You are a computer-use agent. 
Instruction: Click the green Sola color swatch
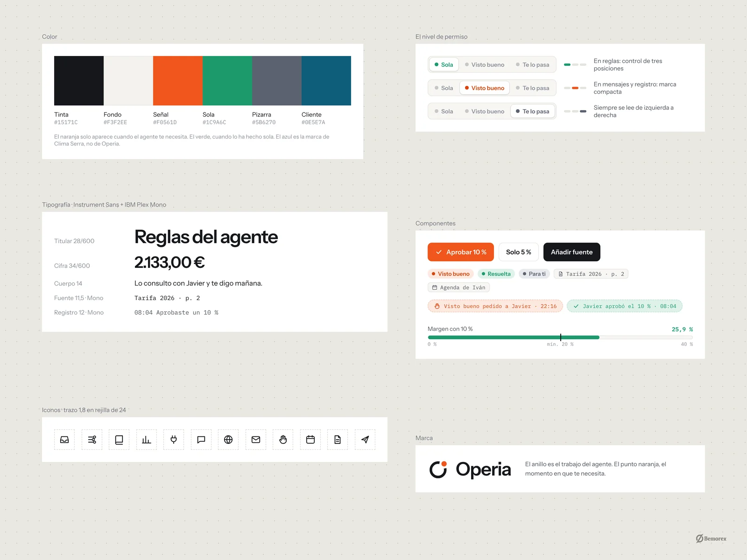pos(227,81)
